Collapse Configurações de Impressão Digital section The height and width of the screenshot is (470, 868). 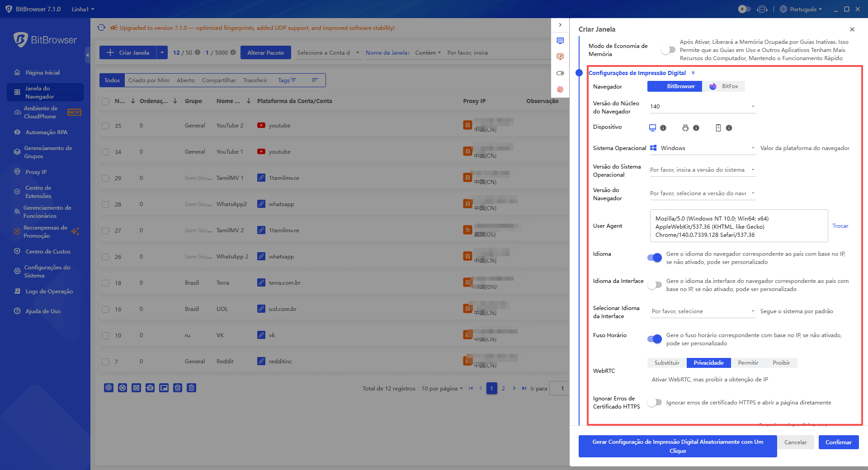coord(693,72)
